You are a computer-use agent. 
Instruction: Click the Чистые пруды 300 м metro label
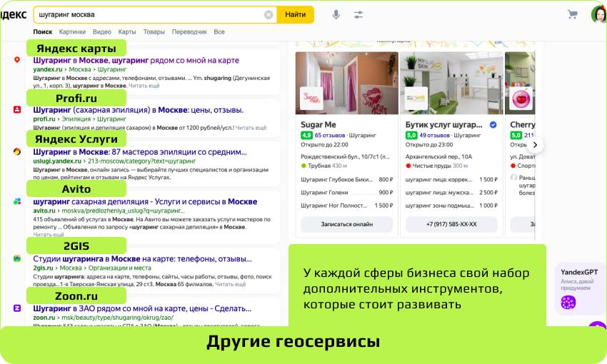[x=436, y=166]
